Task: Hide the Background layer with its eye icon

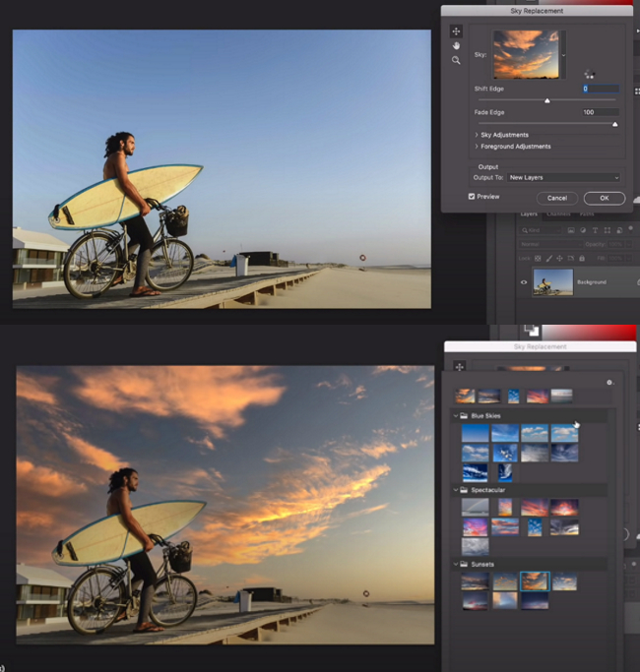Action: pos(524,282)
